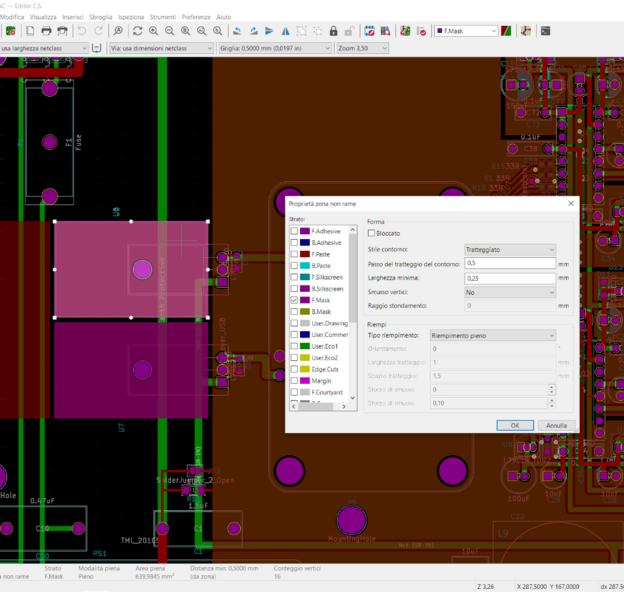Check the Edge.Cuts layer checkbox
Screen dimensions: 624x600
pos(294,369)
